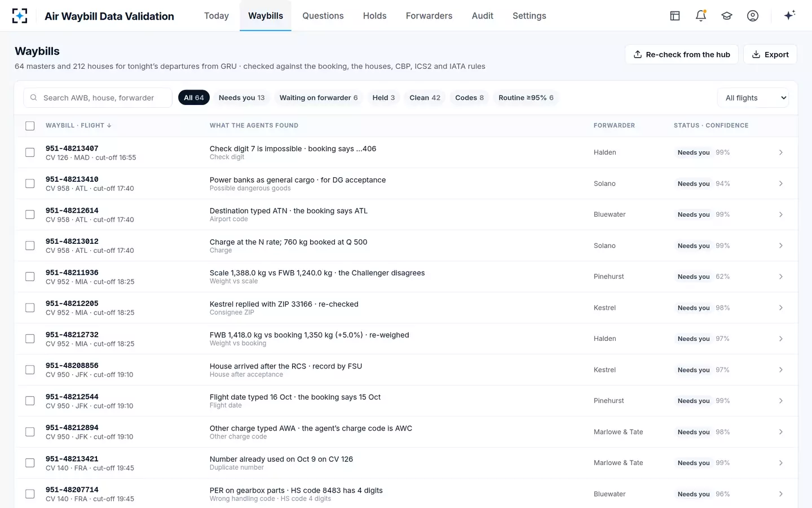Filter by Waiting on forwarder 6
The height and width of the screenshot is (508, 812).
click(x=319, y=98)
